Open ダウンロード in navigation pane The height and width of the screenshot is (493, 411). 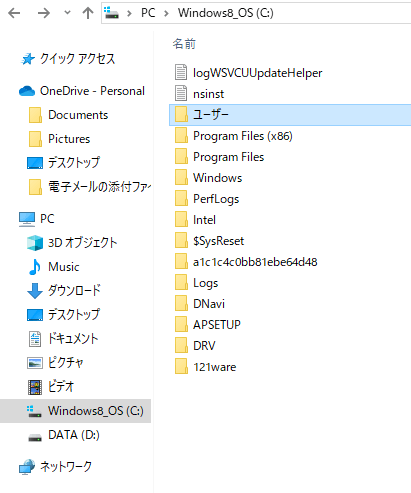pos(74,290)
